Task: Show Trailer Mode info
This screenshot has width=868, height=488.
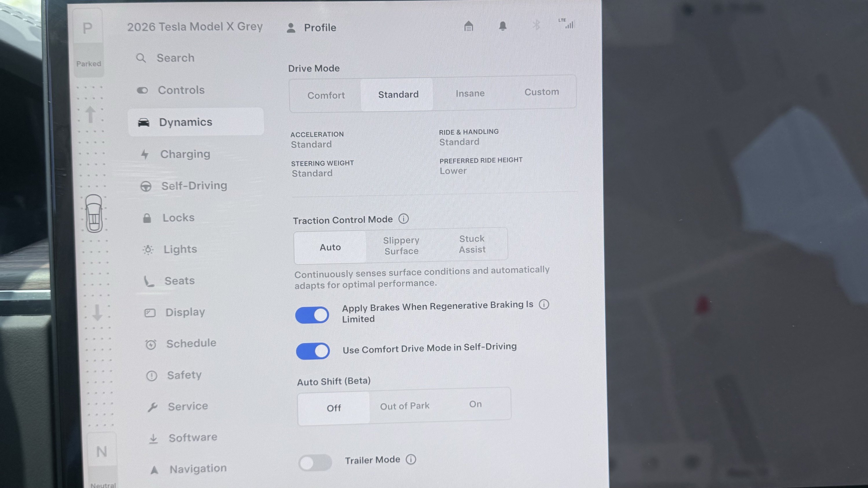Action: pos(411,459)
